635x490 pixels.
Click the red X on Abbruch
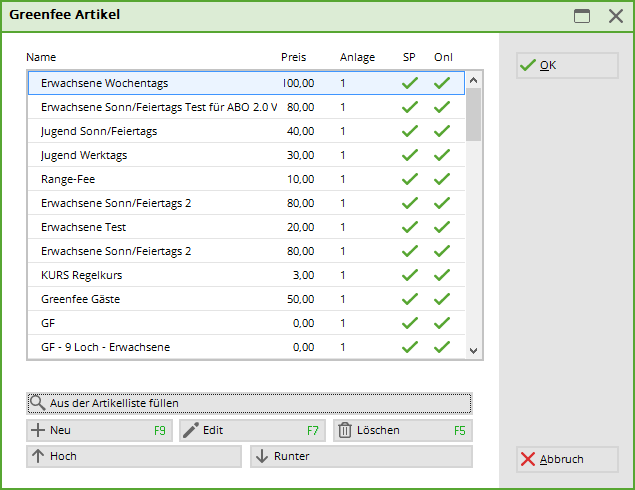point(528,459)
